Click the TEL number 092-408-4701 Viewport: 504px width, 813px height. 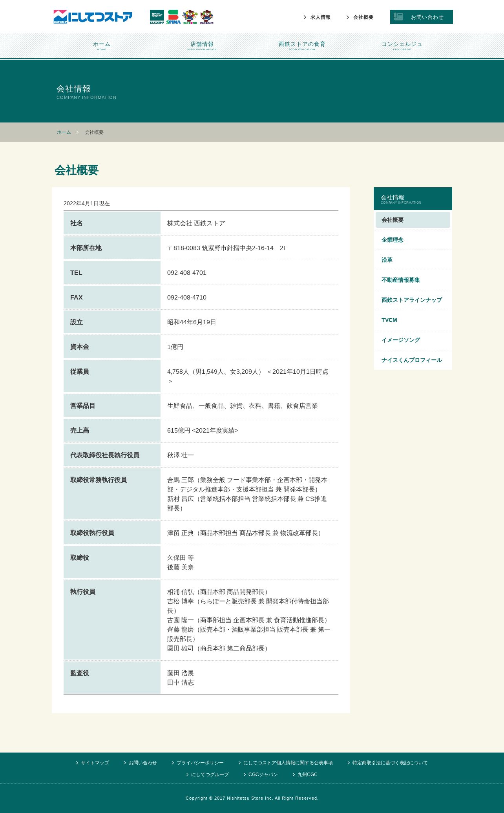click(187, 273)
